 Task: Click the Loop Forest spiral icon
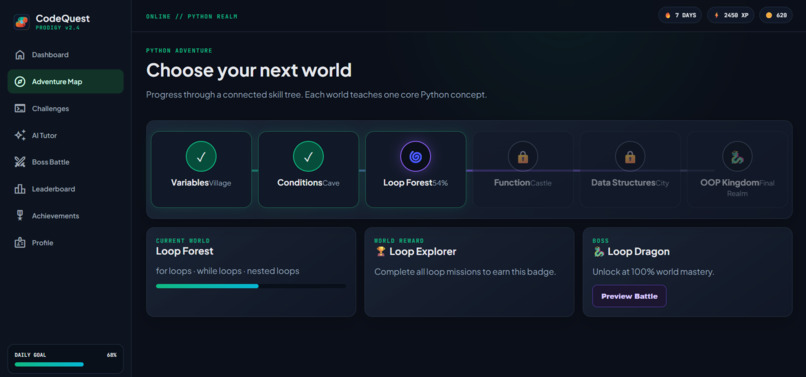click(415, 156)
